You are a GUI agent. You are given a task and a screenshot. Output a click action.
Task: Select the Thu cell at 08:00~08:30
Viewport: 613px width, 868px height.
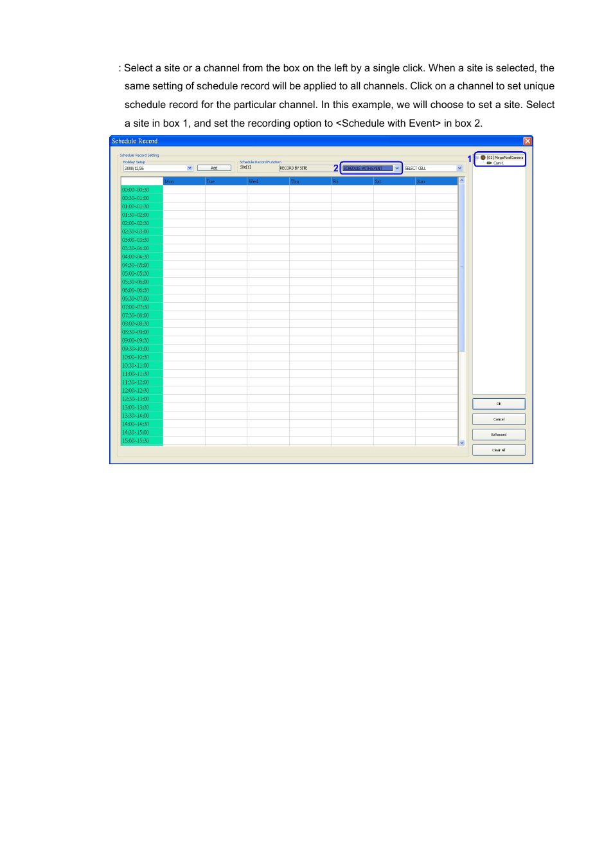pos(310,323)
